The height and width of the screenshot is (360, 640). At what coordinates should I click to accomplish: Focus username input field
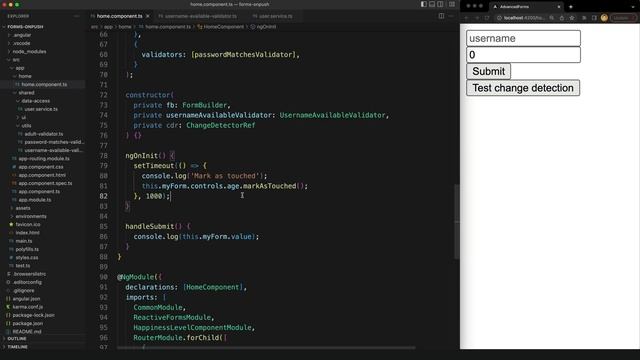pos(523,38)
